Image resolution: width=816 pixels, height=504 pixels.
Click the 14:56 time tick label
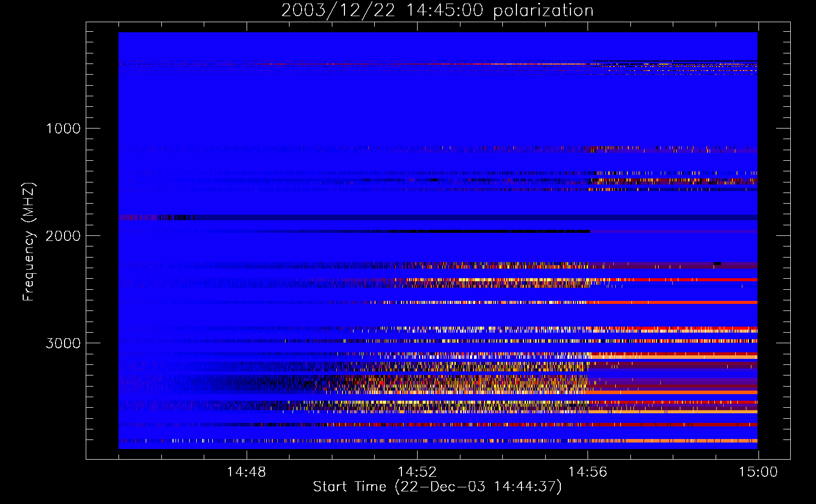pyautogui.click(x=588, y=472)
